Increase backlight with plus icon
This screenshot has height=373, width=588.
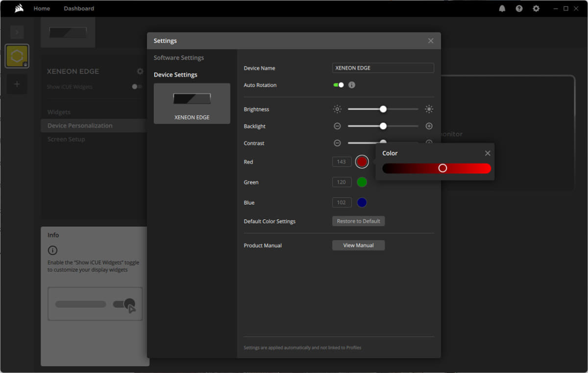tap(429, 126)
